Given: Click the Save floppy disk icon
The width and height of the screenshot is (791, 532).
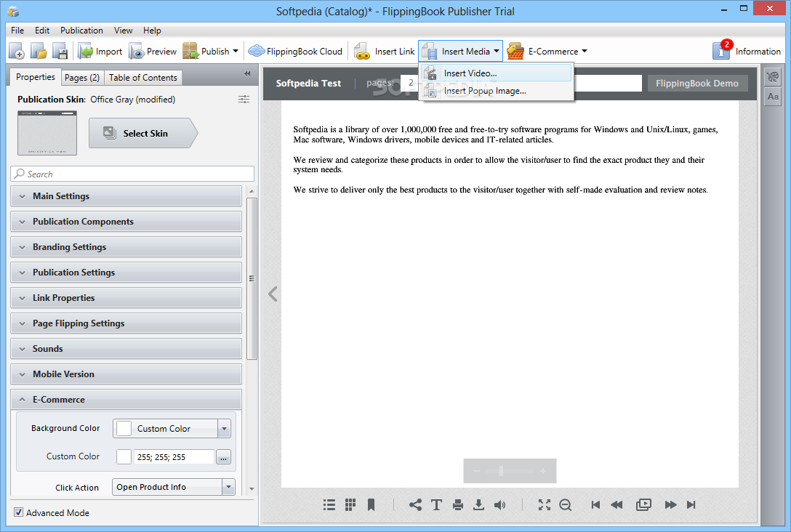Looking at the screenshot, I should point(60,52).
